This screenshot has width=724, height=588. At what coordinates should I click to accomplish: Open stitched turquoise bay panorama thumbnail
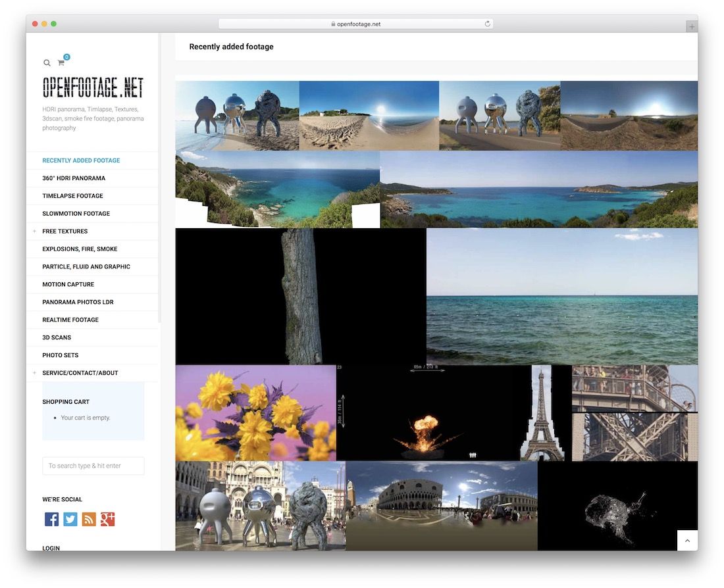(278, 189)
